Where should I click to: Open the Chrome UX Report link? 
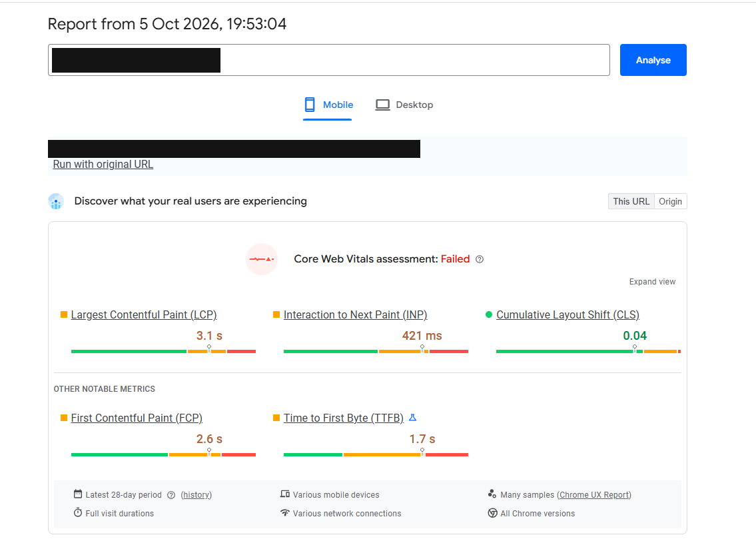[x=594, y=496]
